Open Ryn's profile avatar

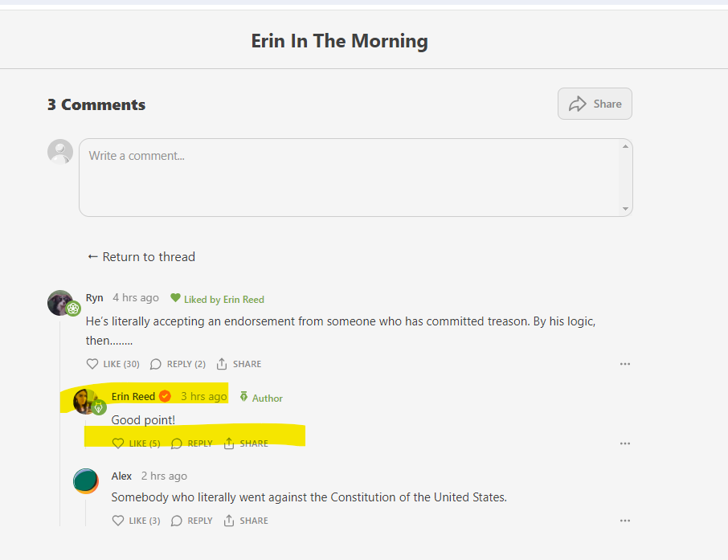[x=60, y=303]
